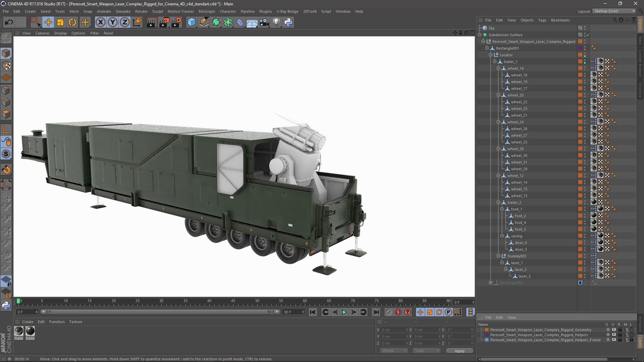Add a light object
Screen dimensions: 644x362
pos(276,22)
